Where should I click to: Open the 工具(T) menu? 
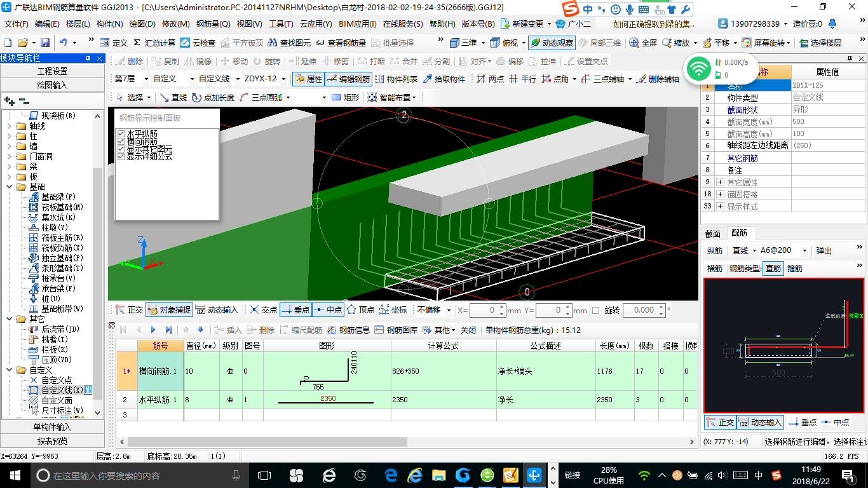[x=281, y=24]
